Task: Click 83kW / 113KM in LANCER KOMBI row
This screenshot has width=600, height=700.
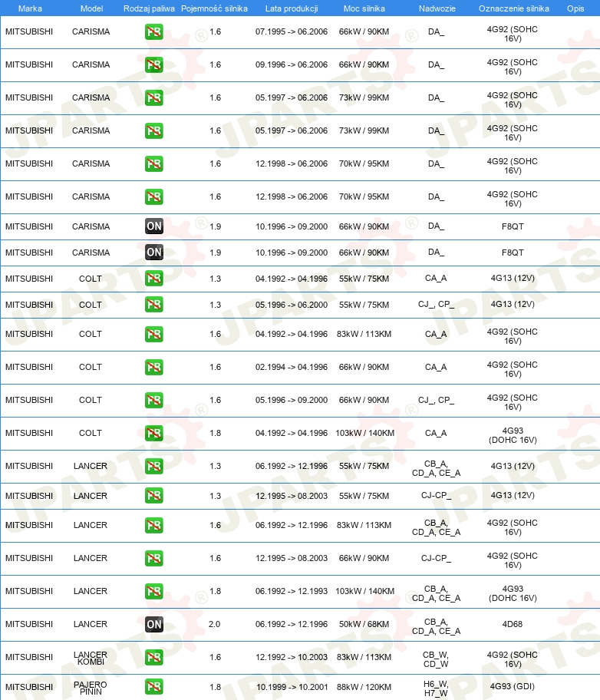Action: click(364, 657)
